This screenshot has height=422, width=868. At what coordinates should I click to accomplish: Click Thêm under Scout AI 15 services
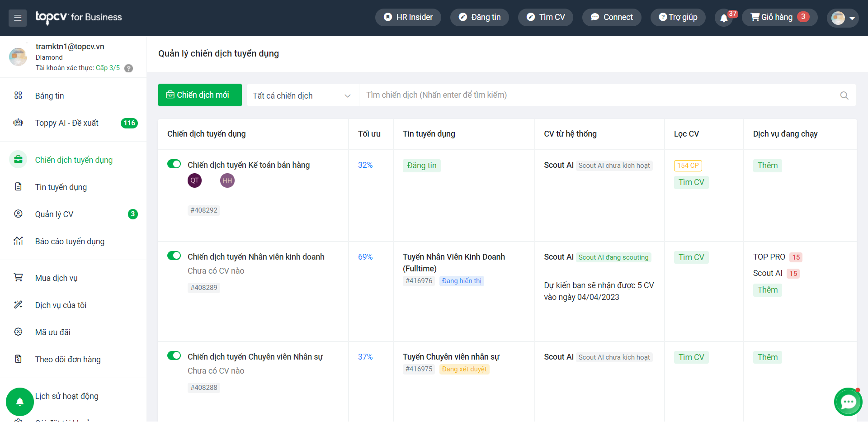click(x=768, y=290)
